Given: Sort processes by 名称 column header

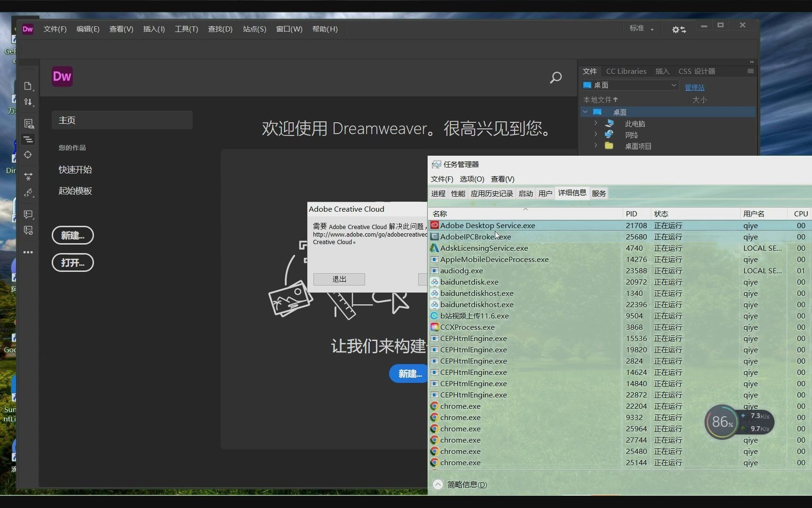Looking at the screenshot, I should tap(526, 214).
